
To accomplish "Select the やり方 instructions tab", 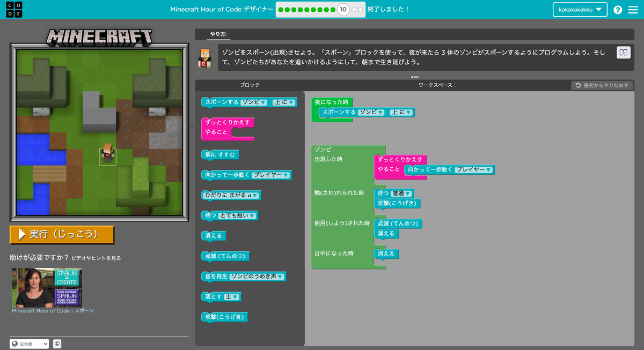I will pos(218,34).
